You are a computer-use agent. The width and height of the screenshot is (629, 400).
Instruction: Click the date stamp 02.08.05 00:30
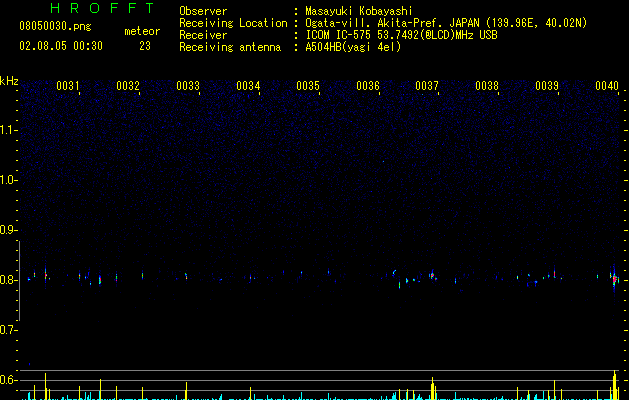coord(61,46)
